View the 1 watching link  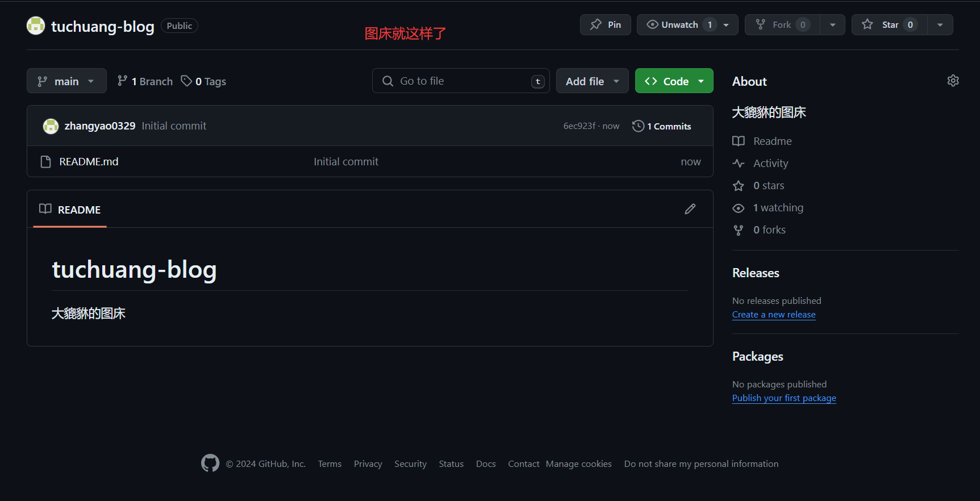tap(768, 207)
